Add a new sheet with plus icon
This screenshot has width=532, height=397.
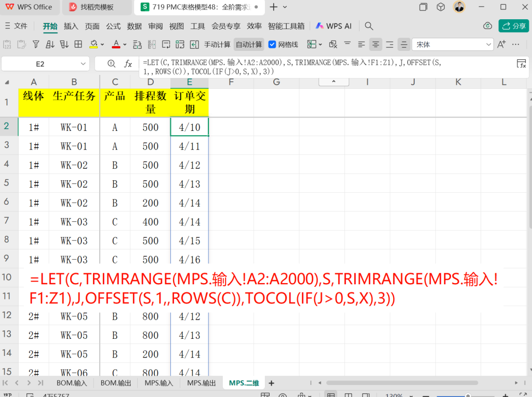click(271, 383)
